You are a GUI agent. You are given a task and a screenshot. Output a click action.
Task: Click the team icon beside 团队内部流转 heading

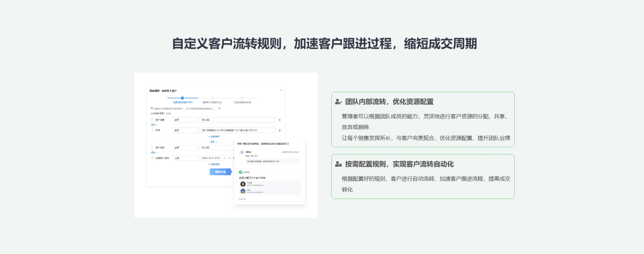[338, 102]
